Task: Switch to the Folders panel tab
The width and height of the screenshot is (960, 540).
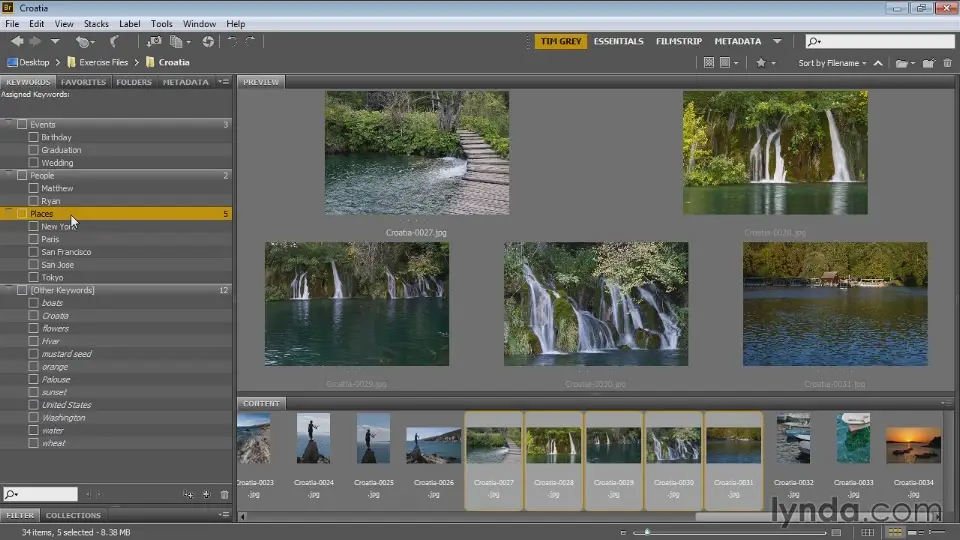Action: [133, 82]
